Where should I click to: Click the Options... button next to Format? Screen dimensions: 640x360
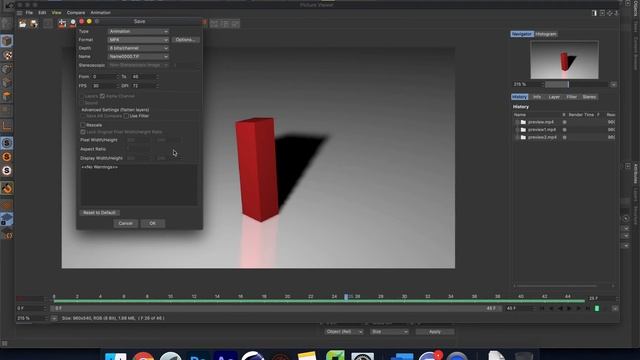pyautogui.click(x=185, y=40)
